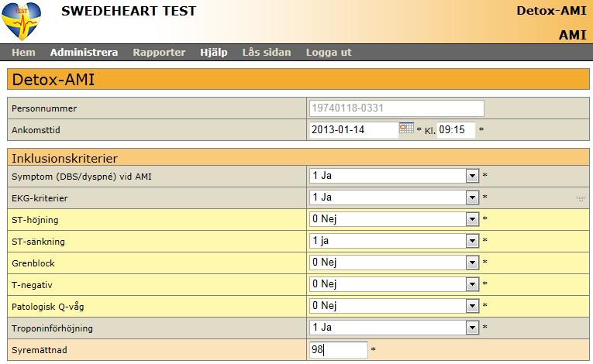Screen dimensions: 593x364
Task: Click the Swedeheart heart logo
Action: tap(21, 21)
